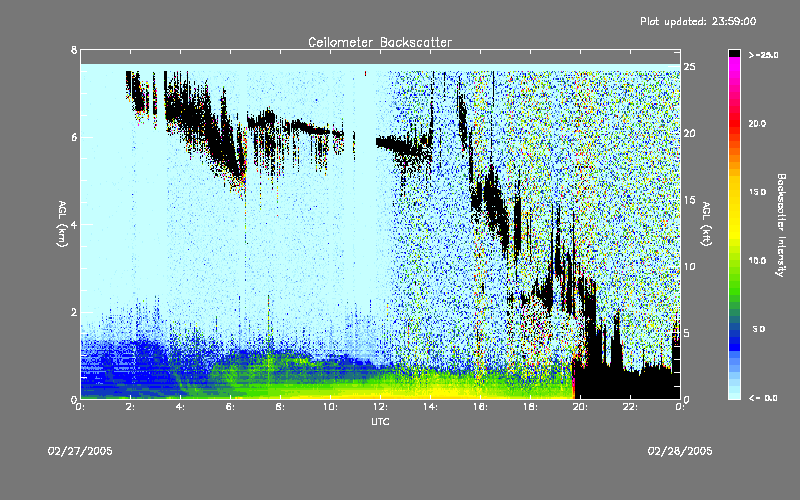Click the '2:' hour tick on time axis
800x500 pixels.
pyautogui.click(x=131, y=407)
